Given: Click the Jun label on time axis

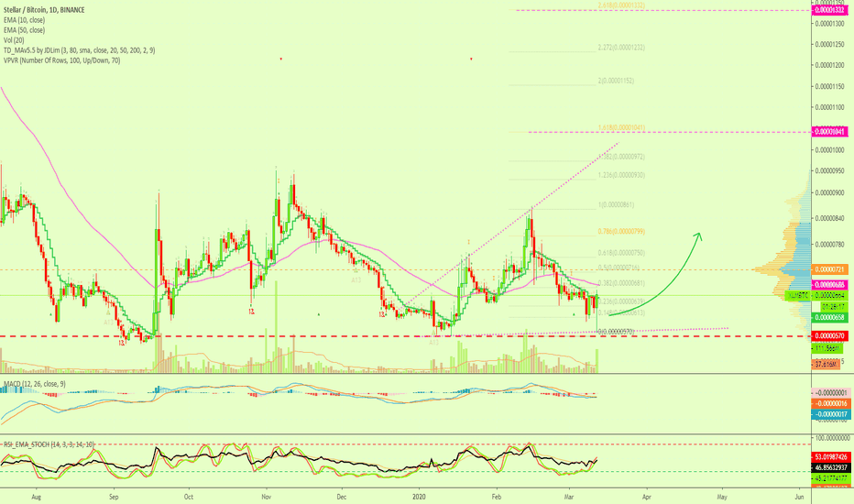Looking at the screenshot, I should pyautogui.click(x=799, y=497).
